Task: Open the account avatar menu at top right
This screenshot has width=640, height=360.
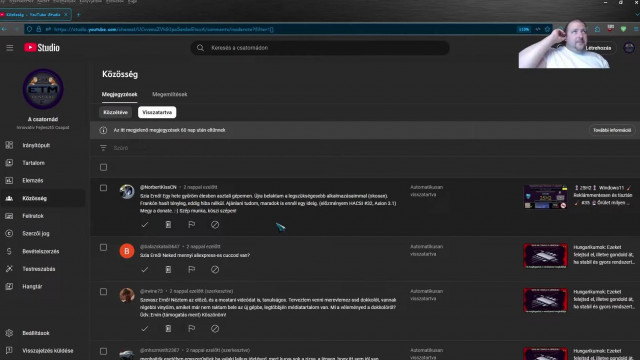Action: pyautogui.click(x=629, y=48)
